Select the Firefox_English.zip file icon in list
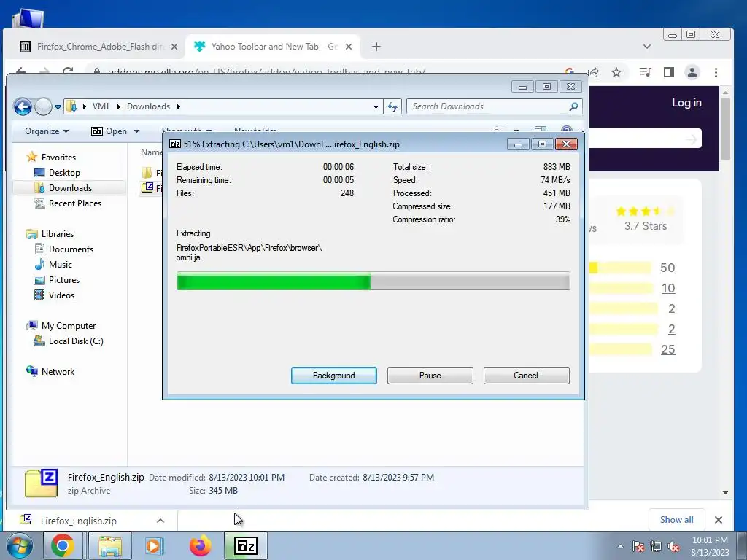 [x=148, y=187]
